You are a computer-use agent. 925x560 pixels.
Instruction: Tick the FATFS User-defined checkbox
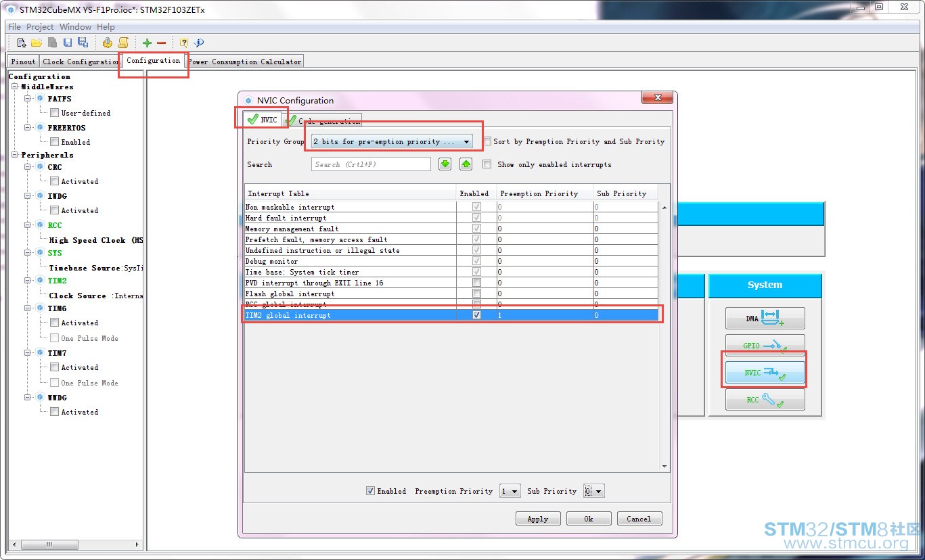[54, 113]
